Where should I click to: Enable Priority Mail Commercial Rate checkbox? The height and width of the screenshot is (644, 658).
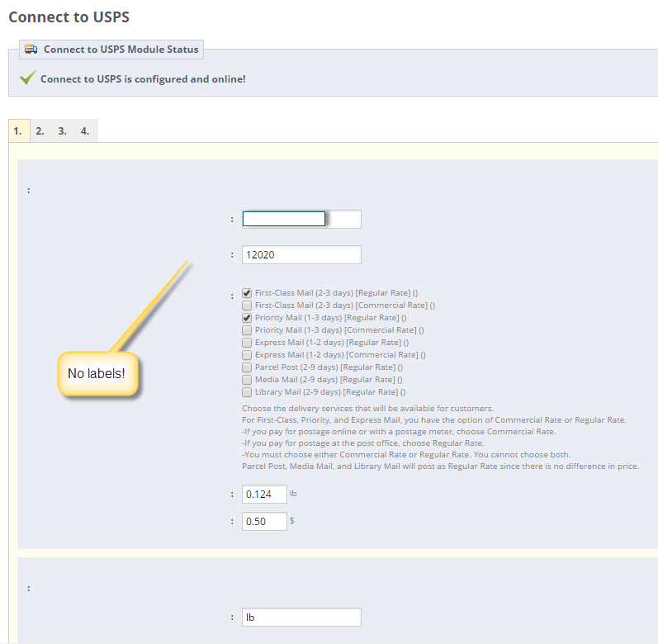(247, 330)
